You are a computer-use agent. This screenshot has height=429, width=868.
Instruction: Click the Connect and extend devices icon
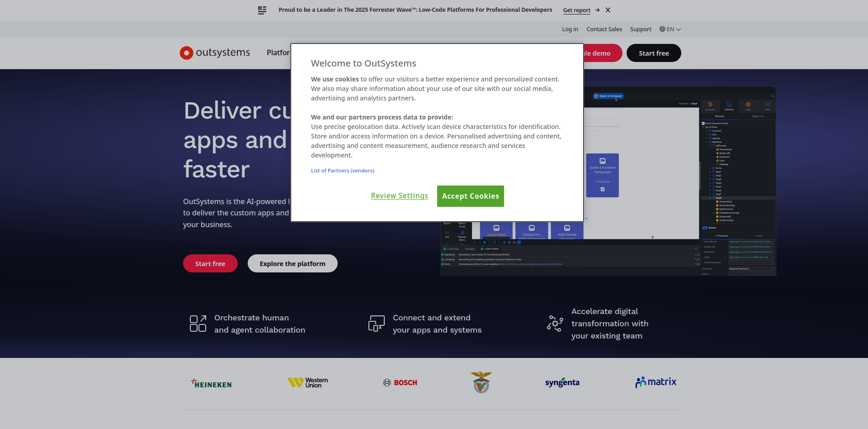coord(376,324)
